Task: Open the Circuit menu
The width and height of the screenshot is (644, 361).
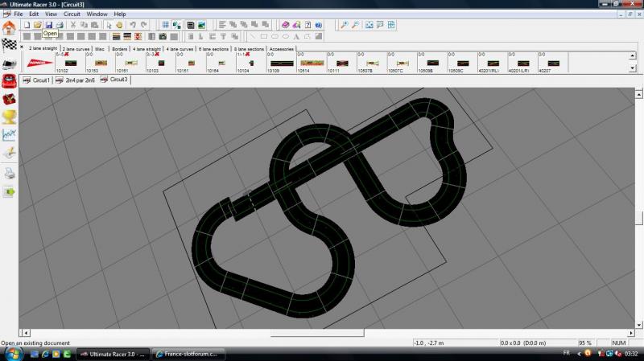Action: (72, 14)
